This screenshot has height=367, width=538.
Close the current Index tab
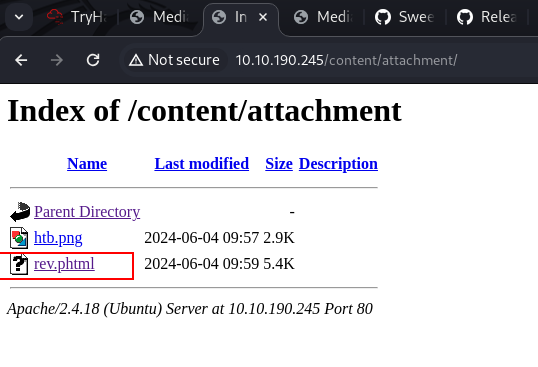263,17
